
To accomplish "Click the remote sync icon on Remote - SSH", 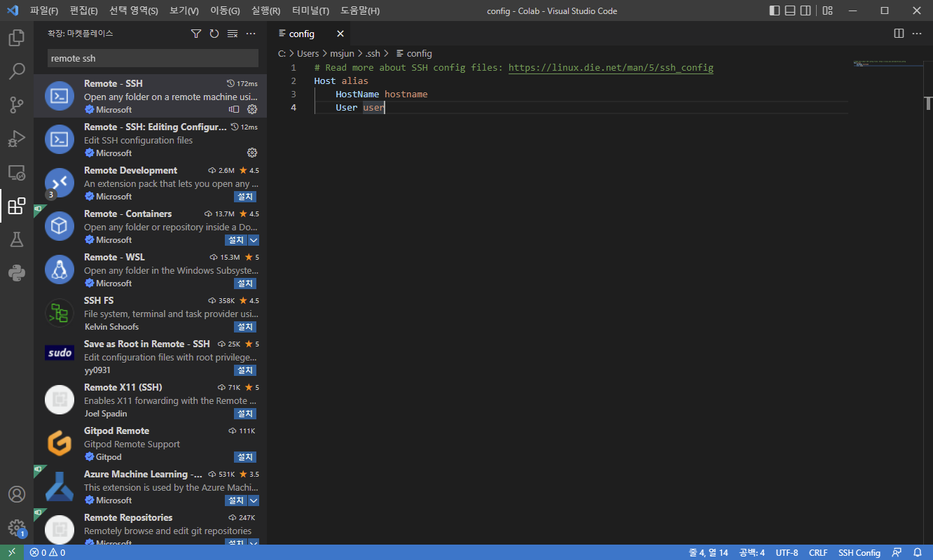I will click(x=235, y=109).
